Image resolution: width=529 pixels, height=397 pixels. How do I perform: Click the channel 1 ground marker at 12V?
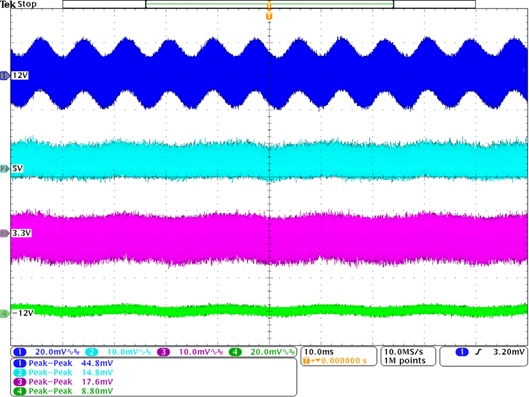pos(5,76)
